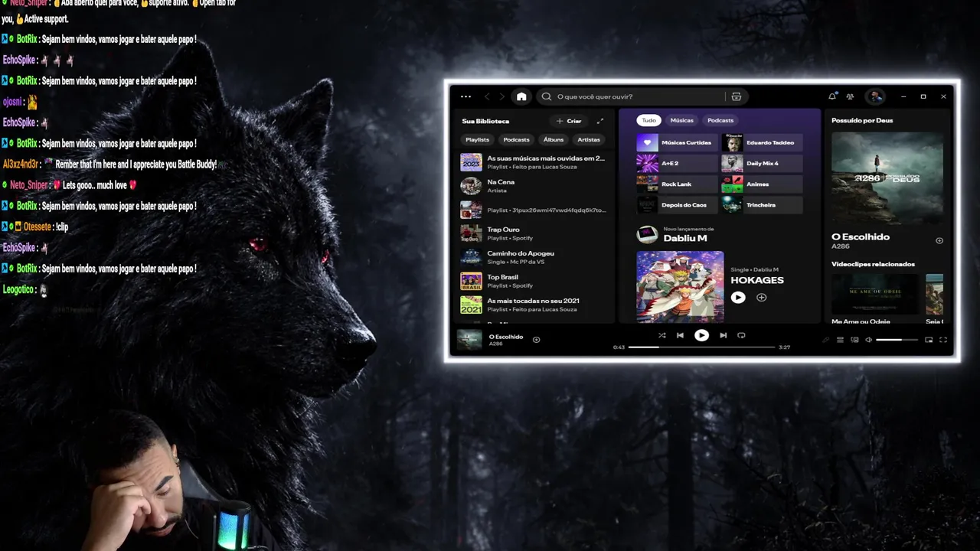The width and height of the screenshot is (980, 551).
Task: Select the Músicas filter on home
Action: point(681,120)
